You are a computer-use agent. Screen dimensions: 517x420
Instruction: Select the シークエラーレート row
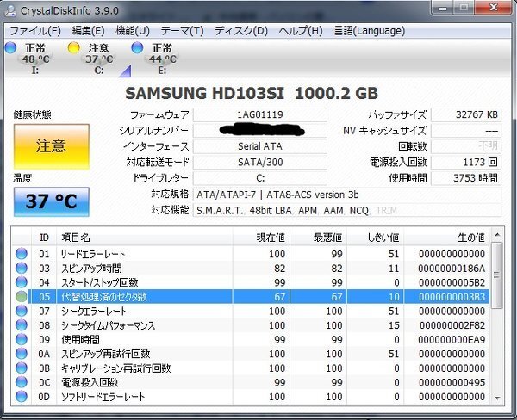click(x=251, y=311)
